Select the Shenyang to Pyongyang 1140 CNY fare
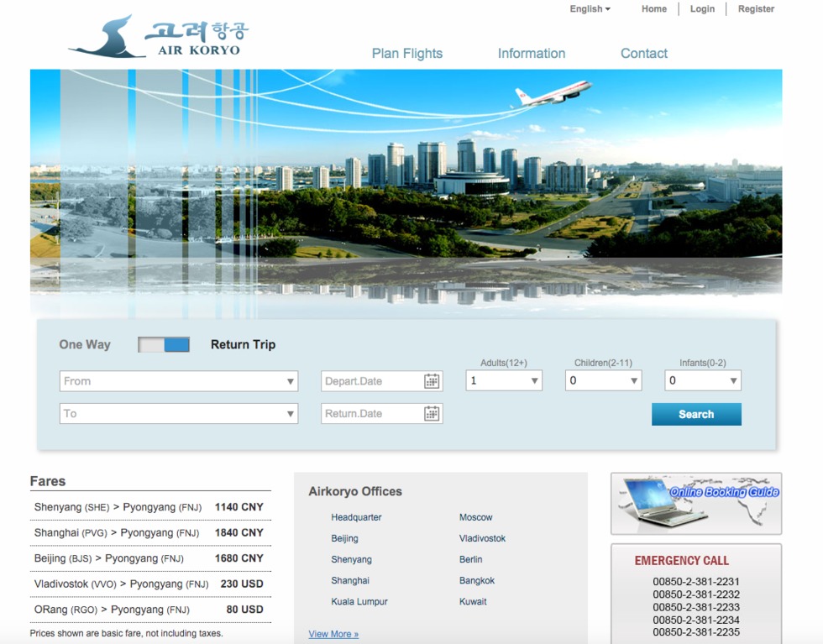Viewport: 823px width, 644px height. [x=150, y=507]
